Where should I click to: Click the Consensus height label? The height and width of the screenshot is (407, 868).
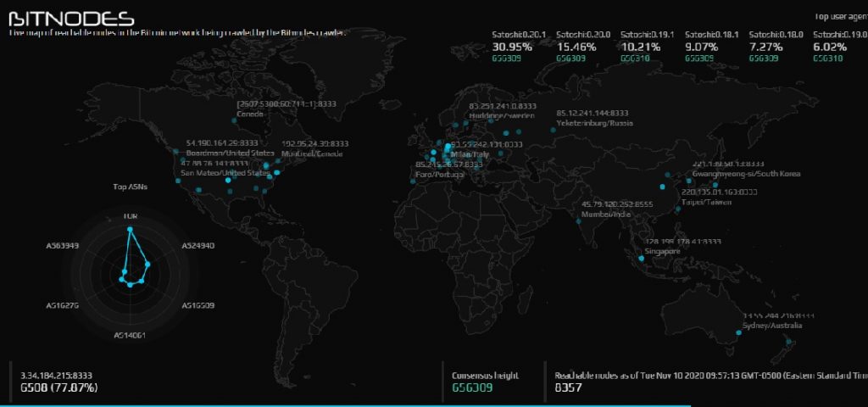point(486,376)
